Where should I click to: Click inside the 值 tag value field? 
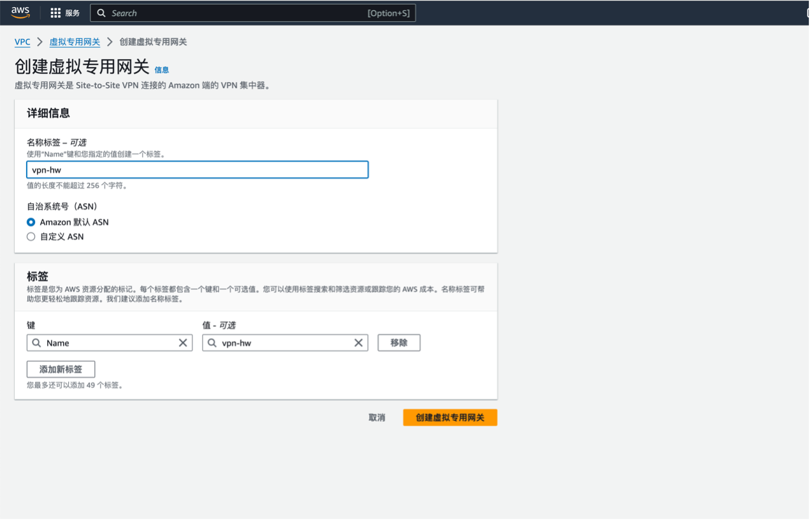284,343
